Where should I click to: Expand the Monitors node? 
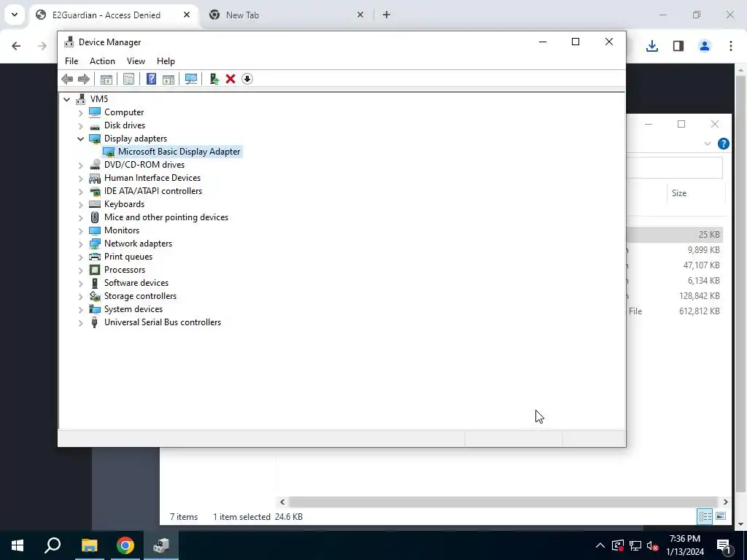(80, 231)
